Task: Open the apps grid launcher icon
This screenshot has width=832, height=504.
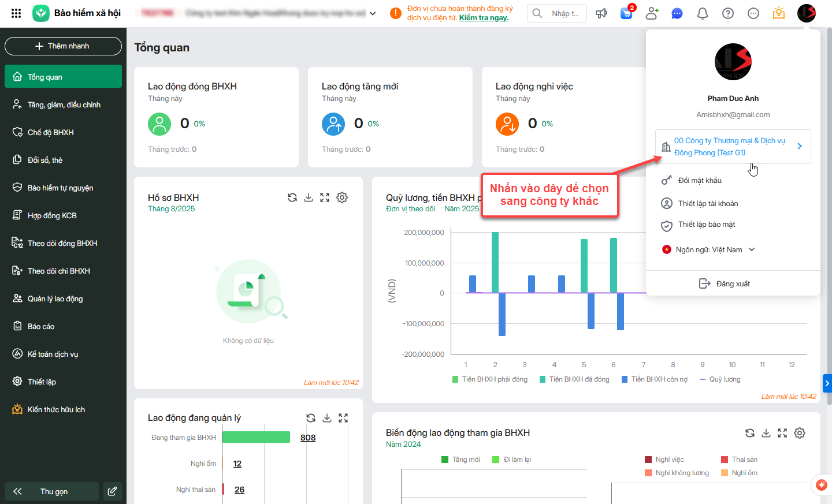Action: [16, 13]
